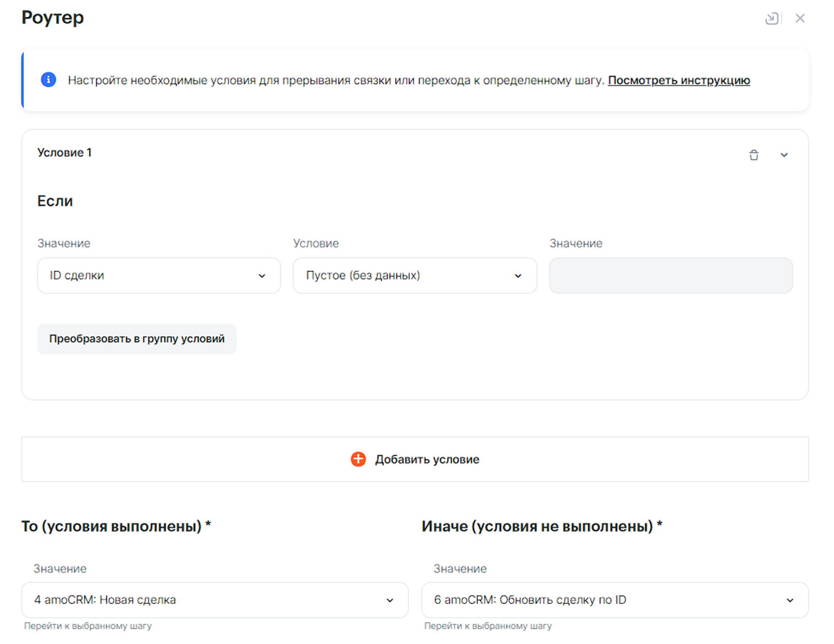Click the arrow in Обновить сделку по ID selector
Screen dimensions: 834x644
coord(790,600)
